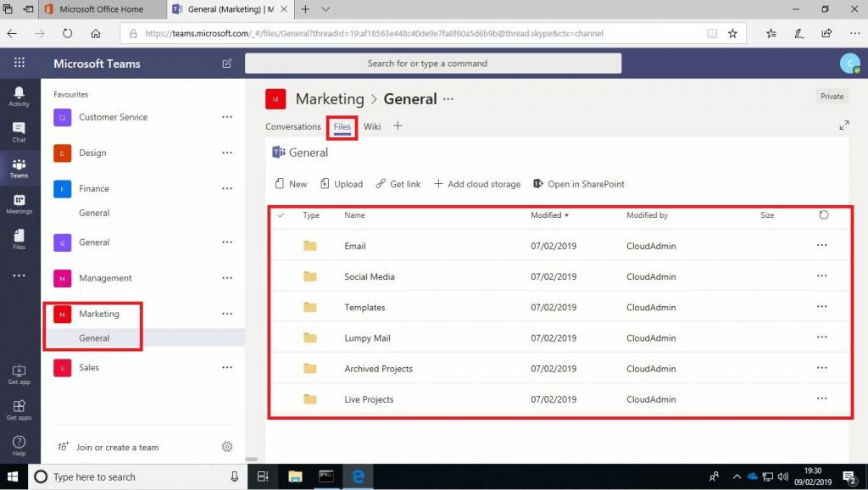Viewport: 868px width, 490px height.
Task: Show more apps ellipsis in left rail
Action: [x=19, y=276]
